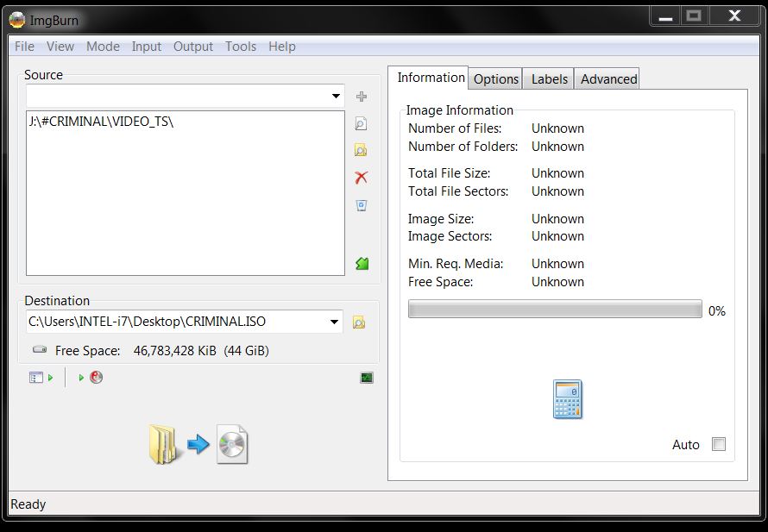Click the Min. Req. Media Unknown value
Image resolution: width=768 pixels, height=532 pixels.
click(557, 264)
